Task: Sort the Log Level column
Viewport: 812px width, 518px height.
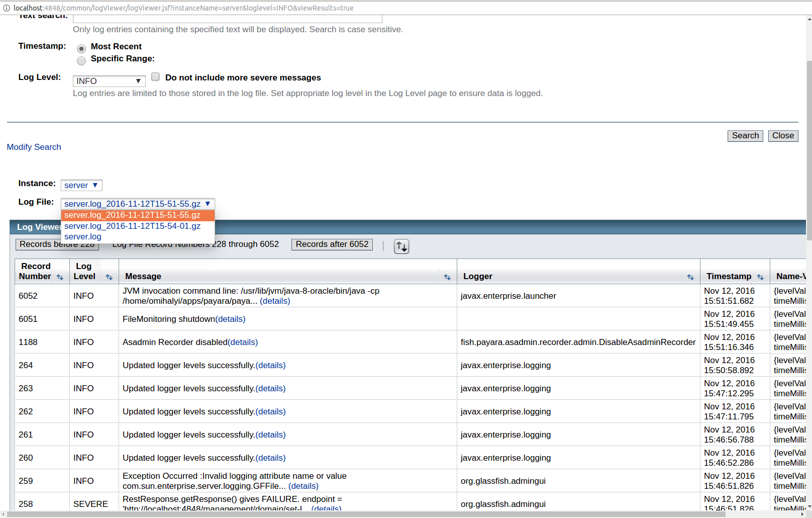Action: [x=109, y=277]
